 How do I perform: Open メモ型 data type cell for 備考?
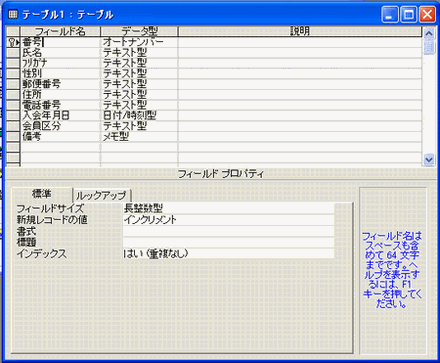click(x=139, y=136)
